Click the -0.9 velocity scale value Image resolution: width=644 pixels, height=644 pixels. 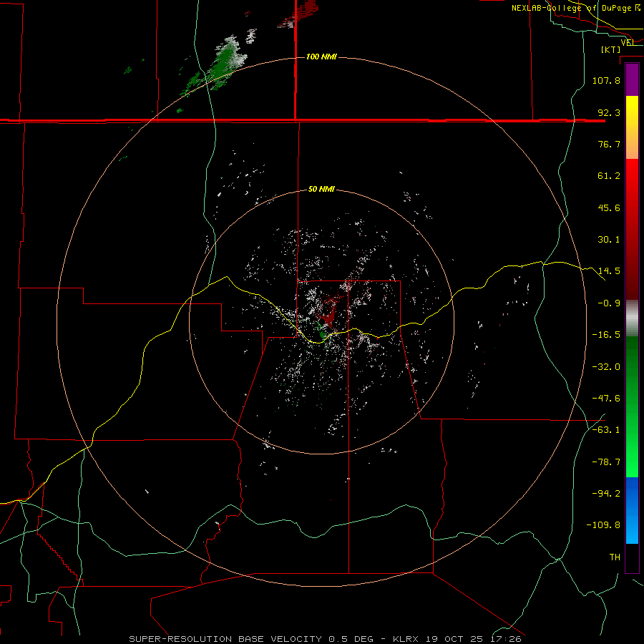pyautogui.click(x=609, y=303)
